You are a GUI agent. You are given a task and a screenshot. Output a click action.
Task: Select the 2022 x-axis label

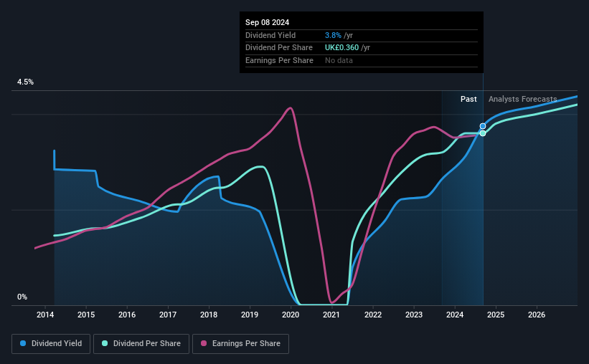click(x=373, y=315)
